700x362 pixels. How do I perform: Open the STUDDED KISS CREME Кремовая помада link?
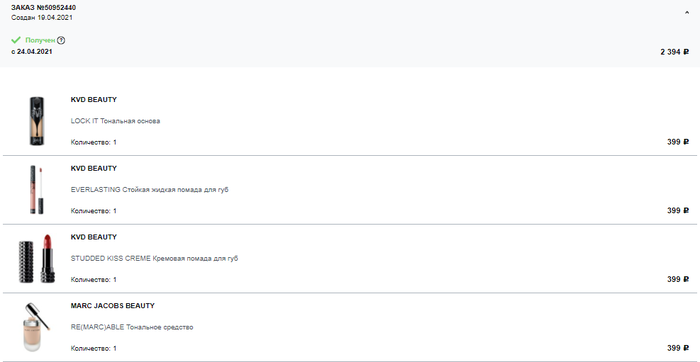154,258
